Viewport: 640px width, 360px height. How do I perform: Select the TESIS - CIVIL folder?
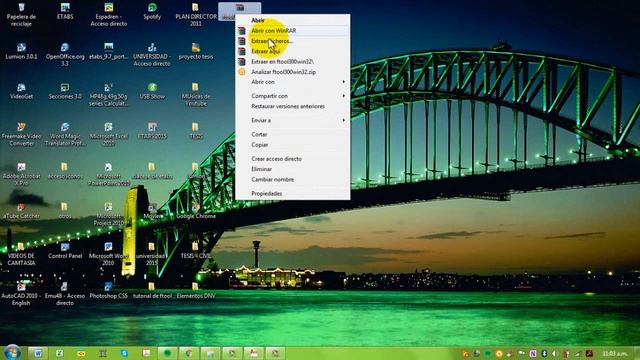point(196,251)
